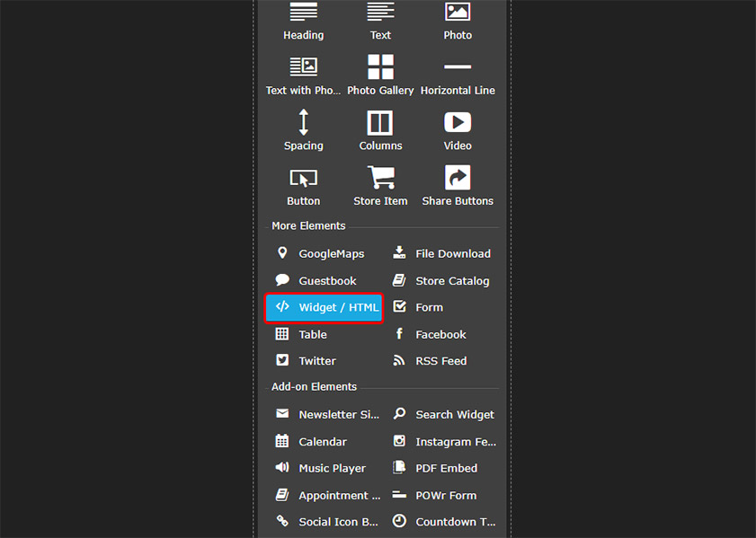This screenshot has height=538, width=756.
Task: Open the Widget / HTML element
Action: click(325, 307)
